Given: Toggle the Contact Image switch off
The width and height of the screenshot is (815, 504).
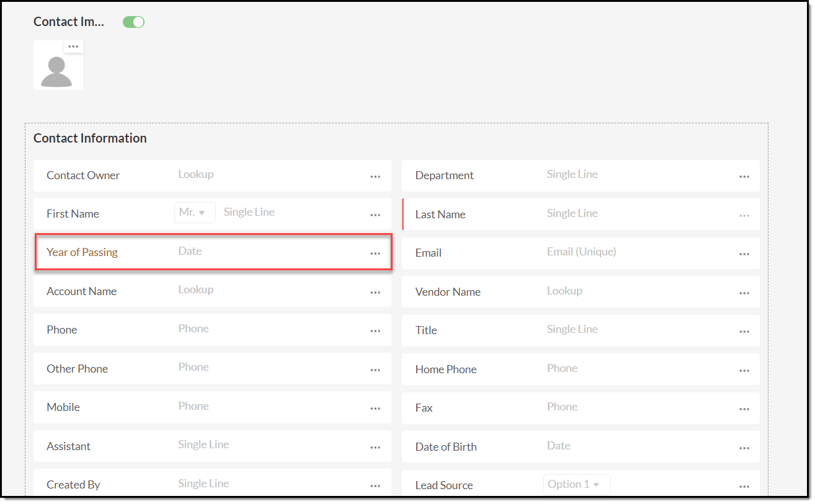Looking at the screenshot, I should coord(133,22).
